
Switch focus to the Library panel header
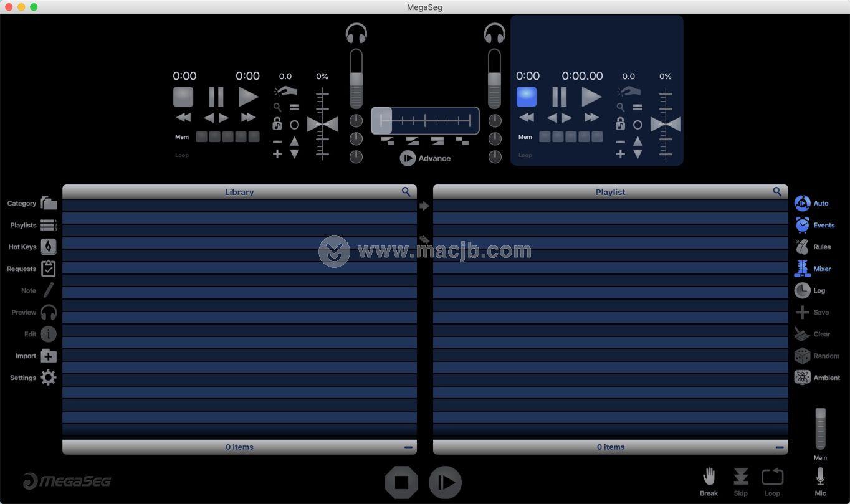[x=239, y=192]
